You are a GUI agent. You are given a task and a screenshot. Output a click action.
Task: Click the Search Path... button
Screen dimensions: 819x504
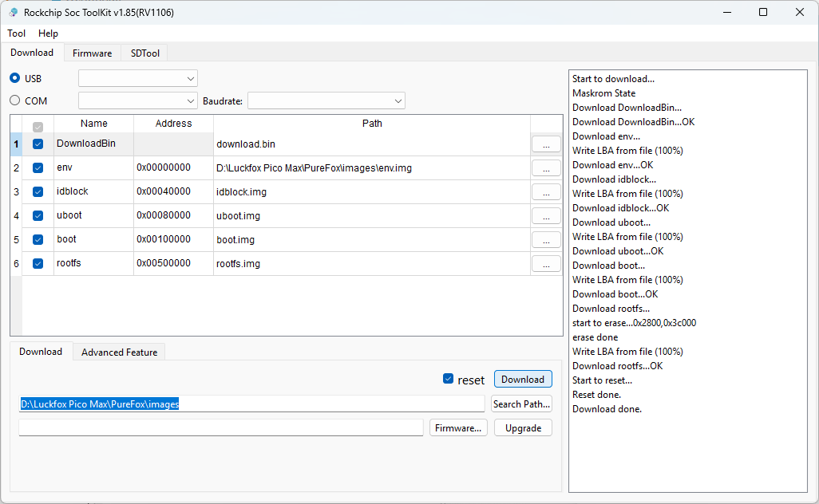coord(521,404)
